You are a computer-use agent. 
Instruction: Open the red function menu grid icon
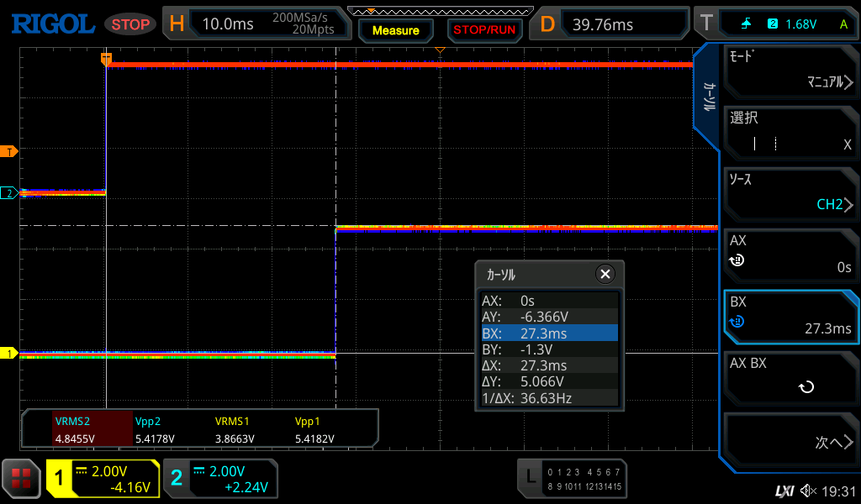(x=21, y=479)
